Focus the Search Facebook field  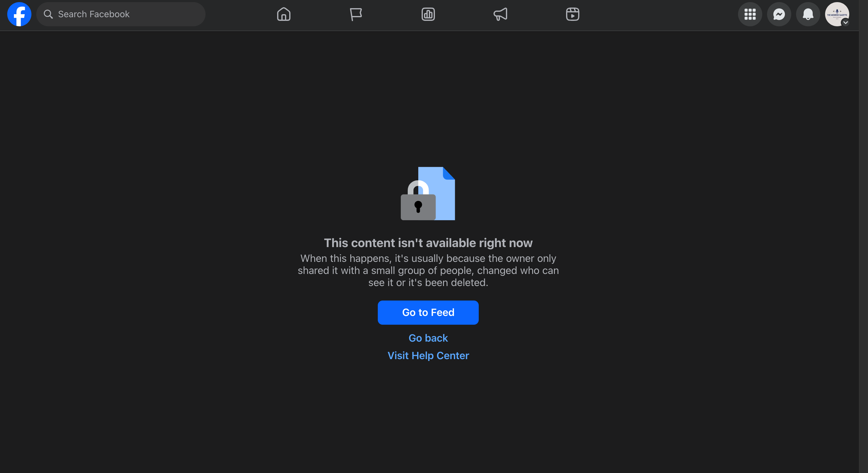coord(121,14)
